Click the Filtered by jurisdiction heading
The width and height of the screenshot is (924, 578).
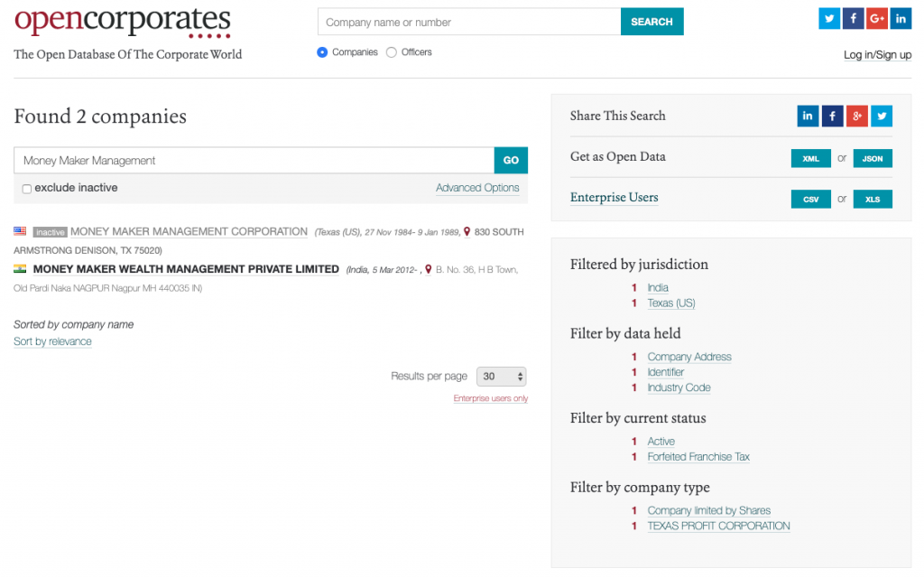[639, 265]
